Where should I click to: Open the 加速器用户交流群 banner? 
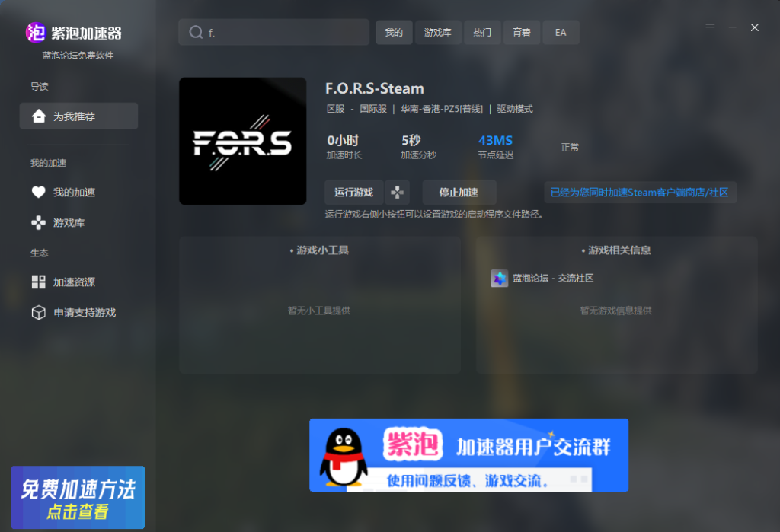468,455
